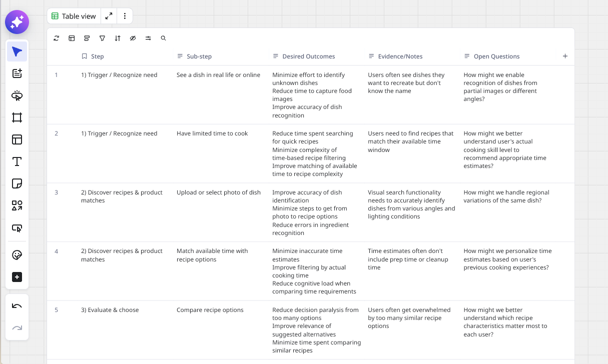Open the sort arrows option
This screenshot has height=364, width=608.
point(118,38)
